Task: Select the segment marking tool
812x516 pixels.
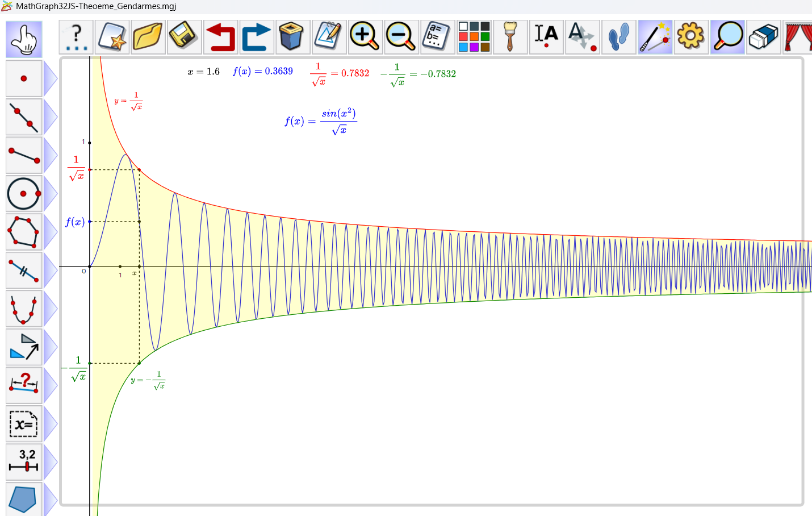Action: click(24, 271)
